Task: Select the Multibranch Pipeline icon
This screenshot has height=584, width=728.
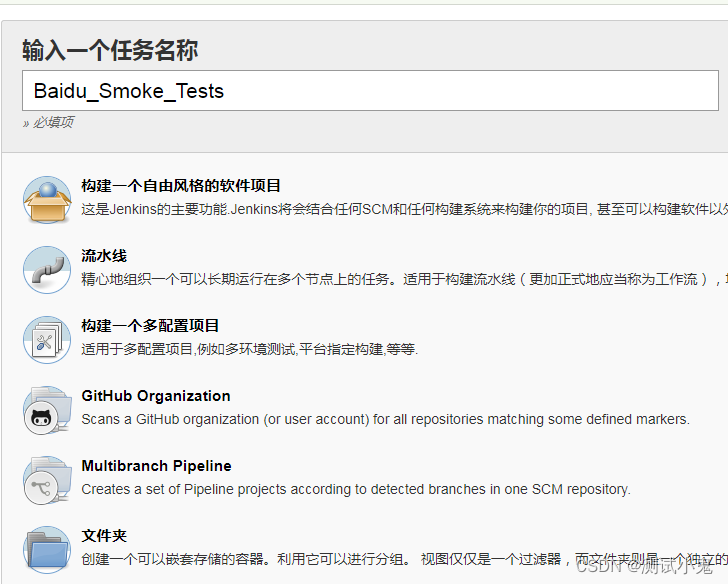Action: tap(47, 480)
